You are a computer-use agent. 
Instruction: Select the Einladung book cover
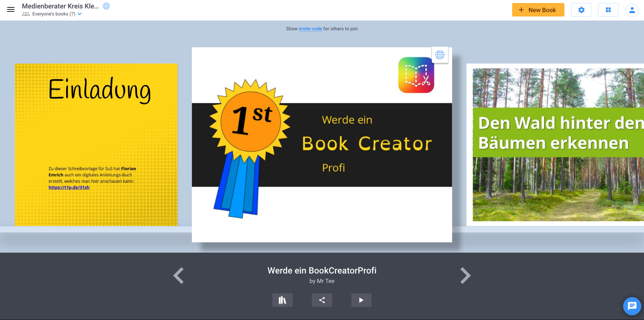pos(96,145)
